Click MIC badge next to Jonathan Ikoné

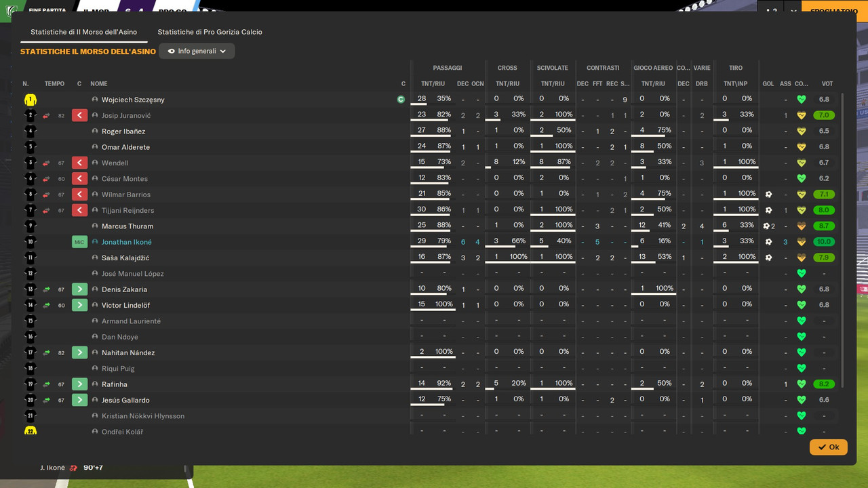pyautogui.click(x=80, y=242)
